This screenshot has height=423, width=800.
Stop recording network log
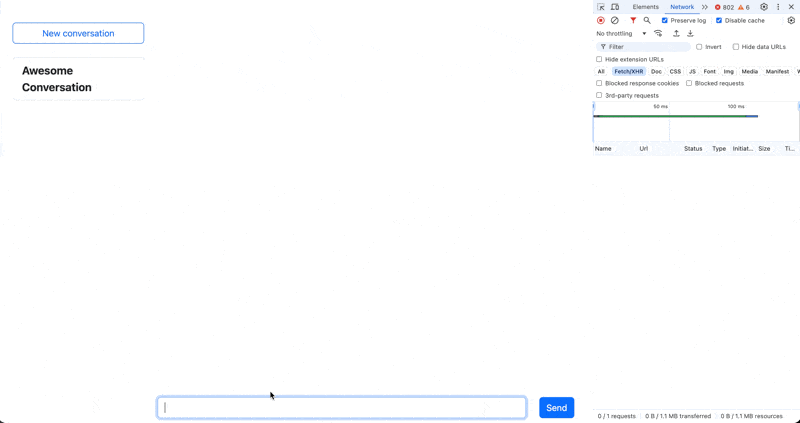(601, 20)
